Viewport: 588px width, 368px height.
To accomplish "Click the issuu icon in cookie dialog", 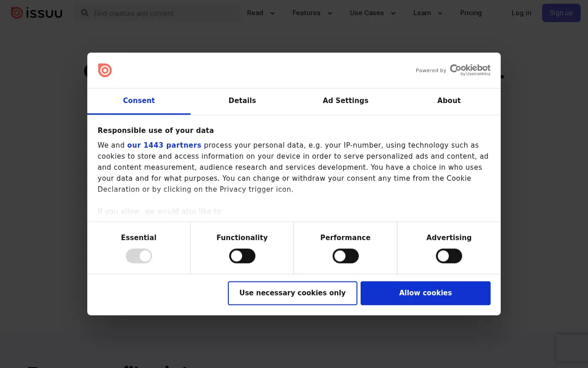I will pos(105,70).
